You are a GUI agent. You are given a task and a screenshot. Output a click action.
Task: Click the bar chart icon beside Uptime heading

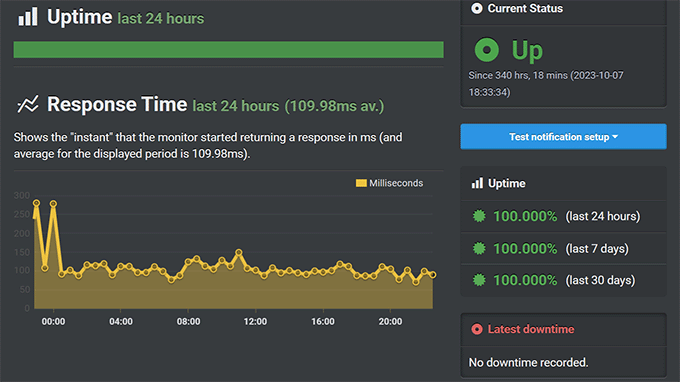pyautogui.click(x=28, y=17)
